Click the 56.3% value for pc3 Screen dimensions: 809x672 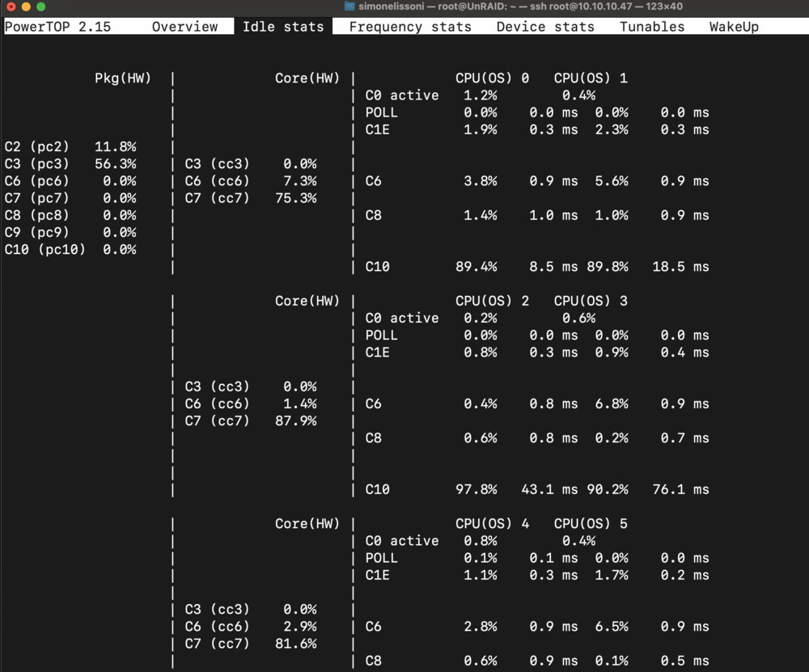116,163
